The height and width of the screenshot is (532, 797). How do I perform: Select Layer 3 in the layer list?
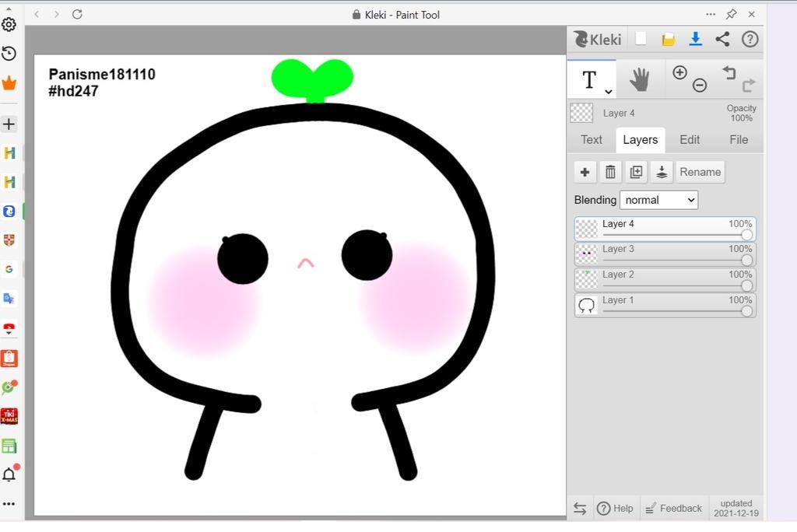point(665,254)
